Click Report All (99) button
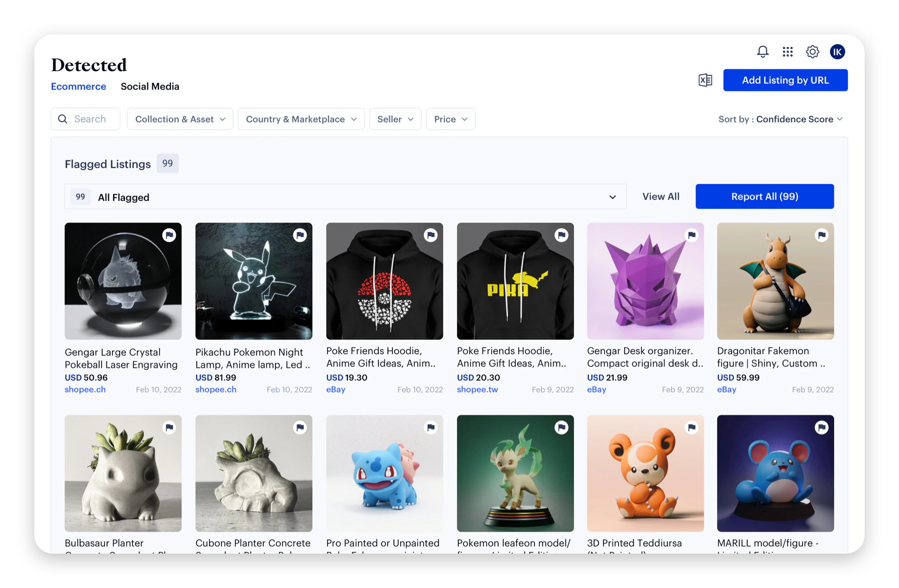 pos(764,196)
